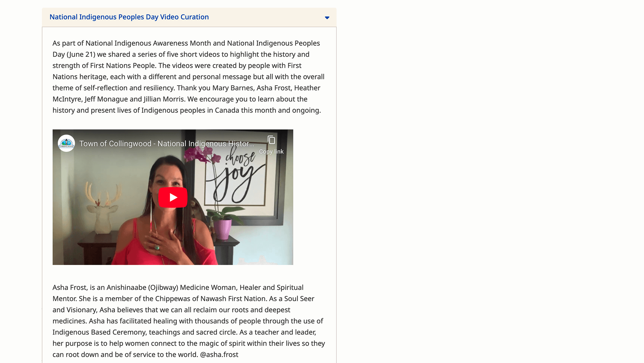This screenshot has width=644, height=363.
Task: Click the Town of Collingwood channel logo
Action: click(66, 143)
